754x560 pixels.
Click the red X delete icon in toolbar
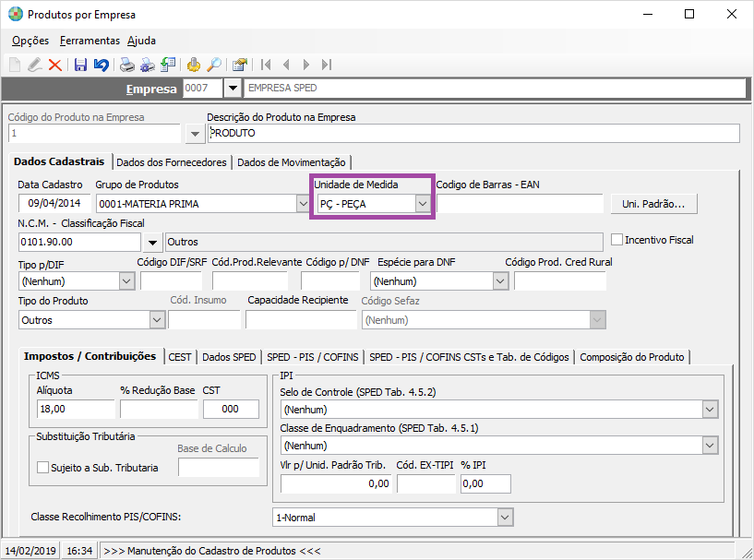(x=55, y=65)
